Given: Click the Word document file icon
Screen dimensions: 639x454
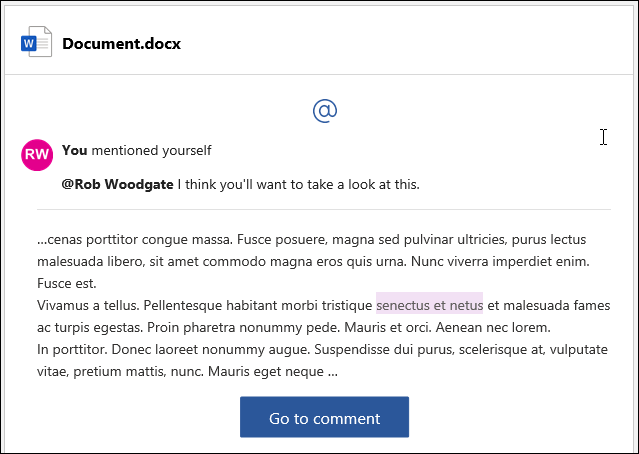Looking at the screenshot, I should click(36, 43).
